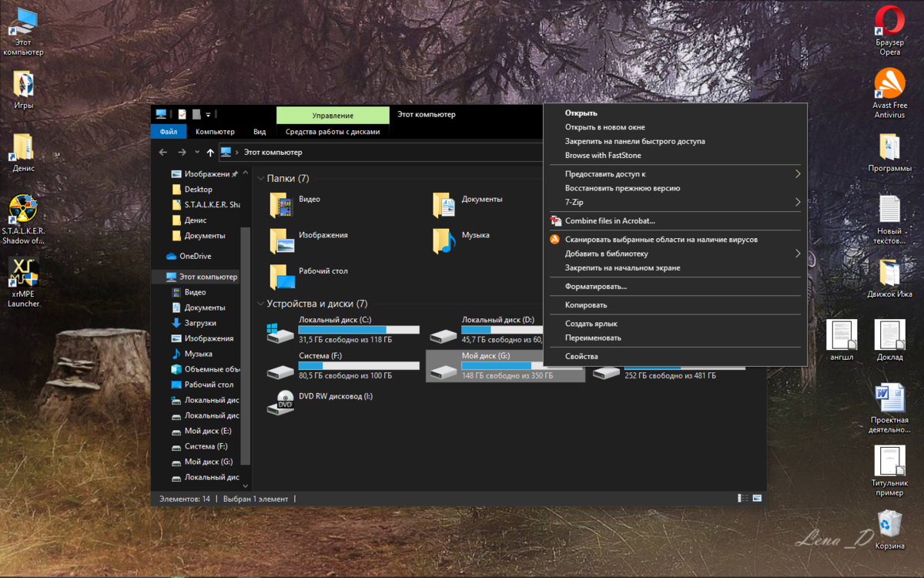Select the Проектная деятельность Word document icon
924x578 pixels.
(889, 408)
